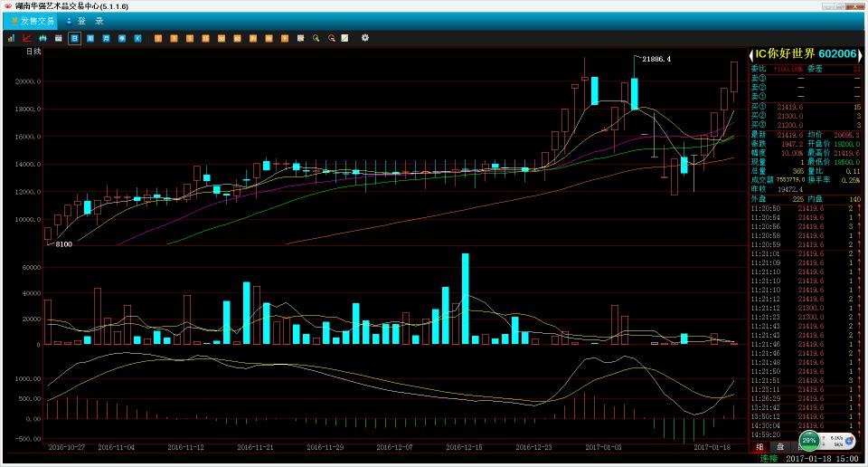The image size is (868, 467).
Task: Click the 60000 volume axis label
Action: click(31, 268)
